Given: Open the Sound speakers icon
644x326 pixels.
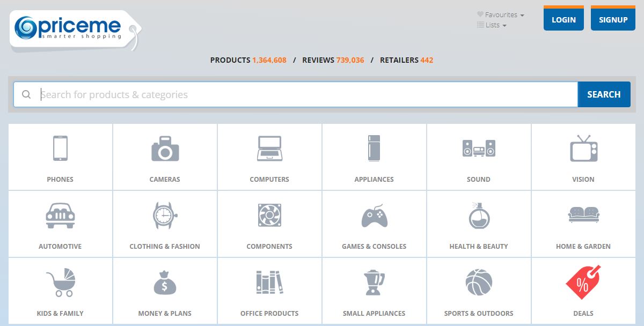Looking at the screenshot, I should [479, 149].
